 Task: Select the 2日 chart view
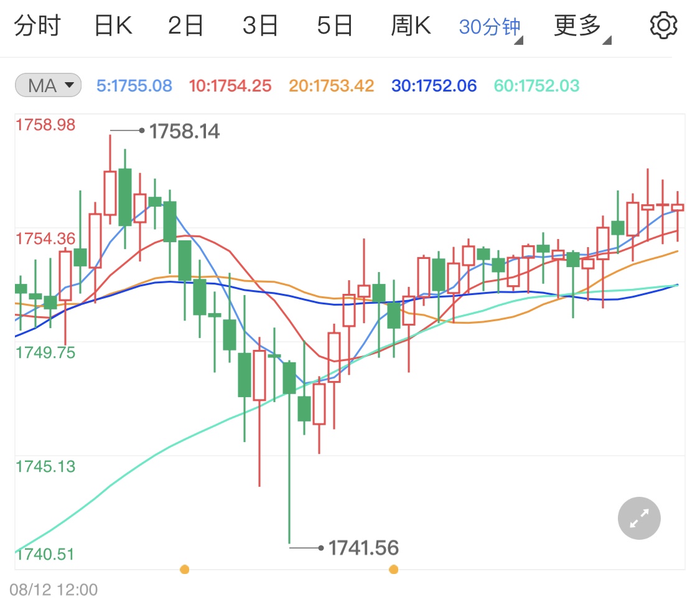[185, 25]
